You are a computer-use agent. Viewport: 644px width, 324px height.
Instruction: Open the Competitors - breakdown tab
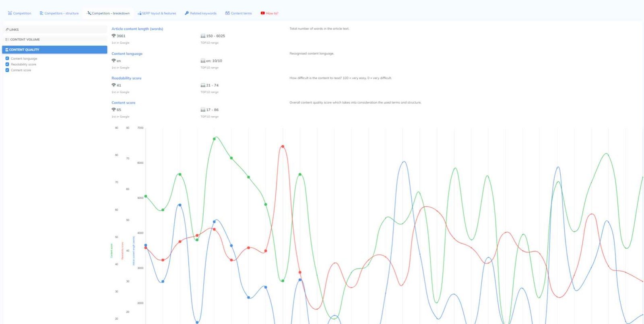coord(108,13)
